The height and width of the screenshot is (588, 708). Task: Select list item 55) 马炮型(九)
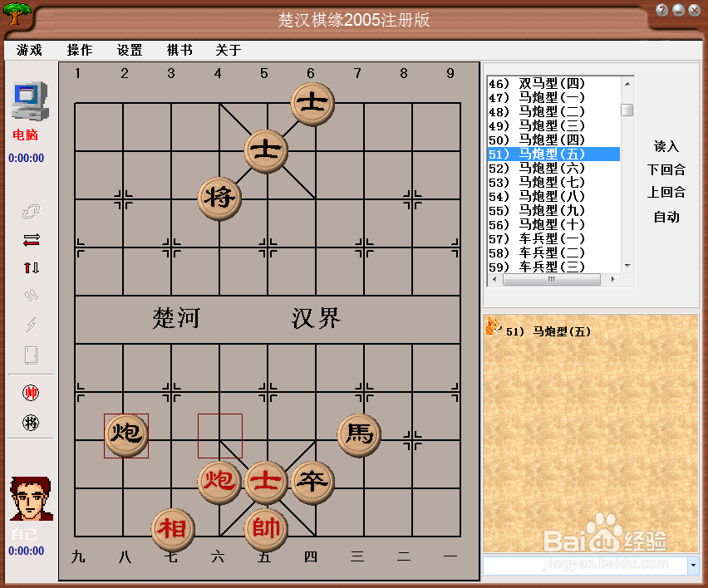554,210
